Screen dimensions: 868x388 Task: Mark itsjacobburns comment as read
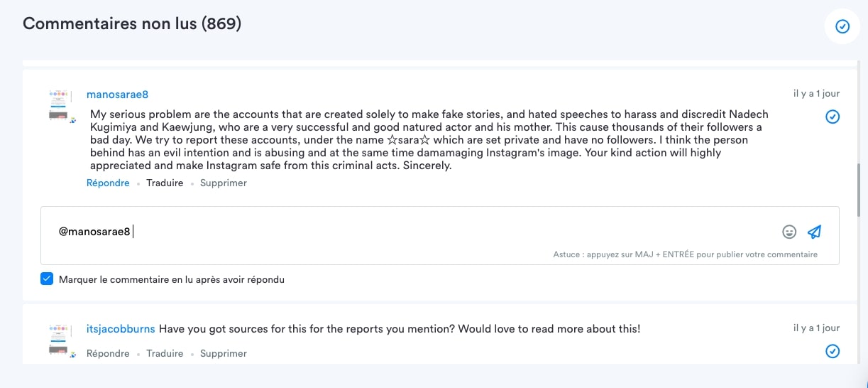833,351
